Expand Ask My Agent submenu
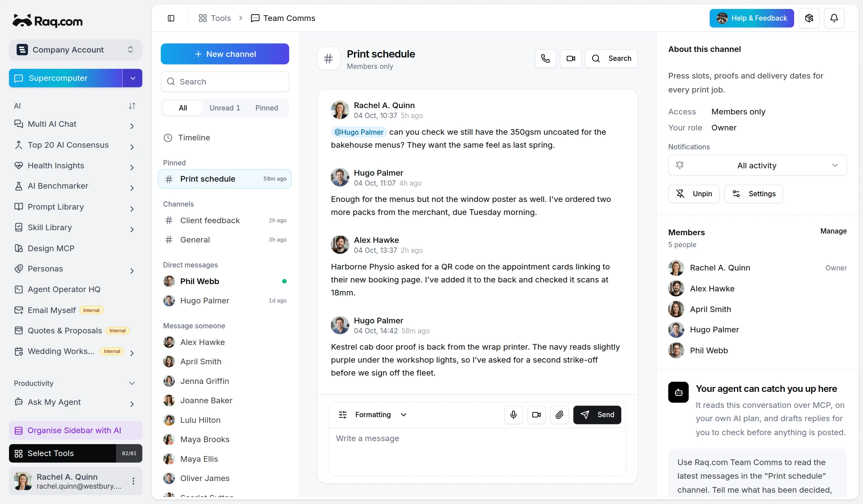This screenshot has width=863, height=504. tap(132, 404)
